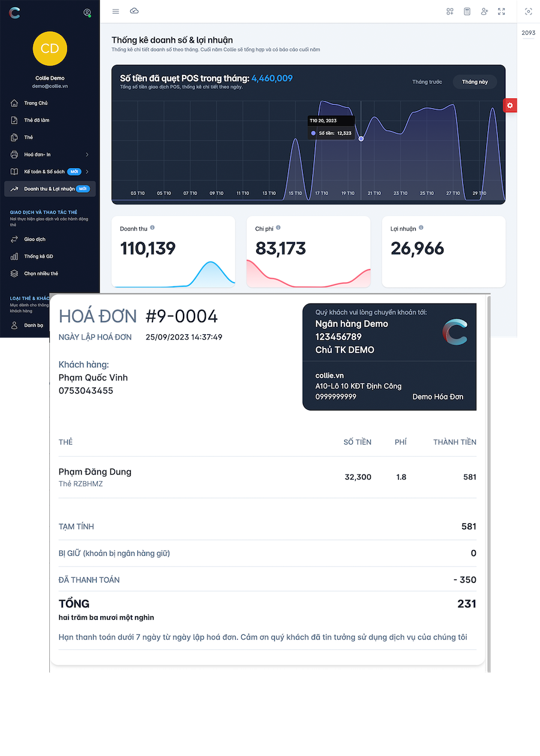This screenshot has width=540, height=756.
Task: Open the apps grid icon in header
Action: click(x=450, y=11)
